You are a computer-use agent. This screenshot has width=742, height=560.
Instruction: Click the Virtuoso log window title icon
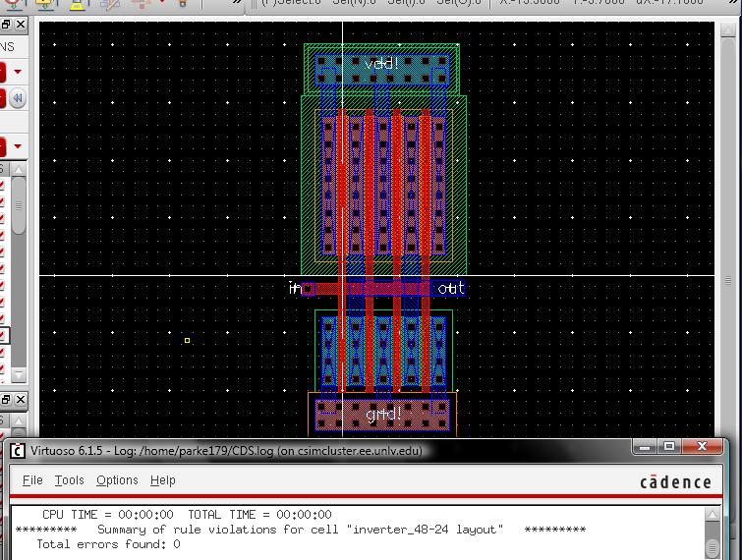point(17,451)
